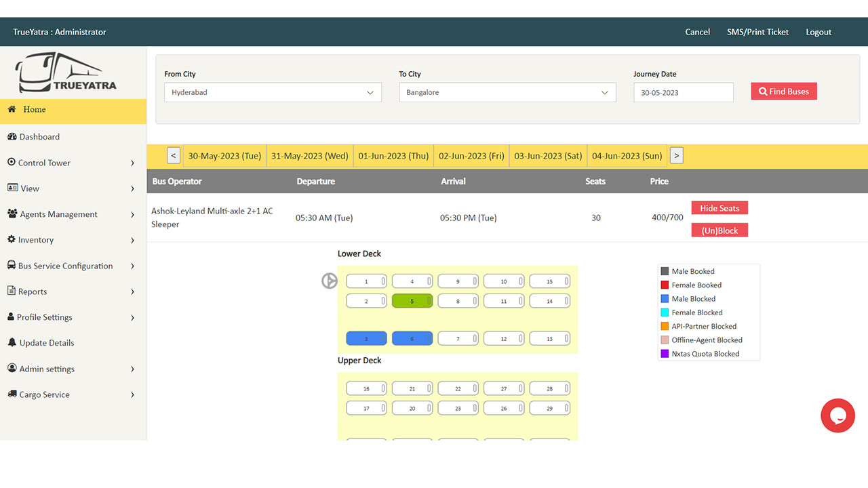Click the Cargo Service truck icon

pyautogui.click(x=12, y=394)
